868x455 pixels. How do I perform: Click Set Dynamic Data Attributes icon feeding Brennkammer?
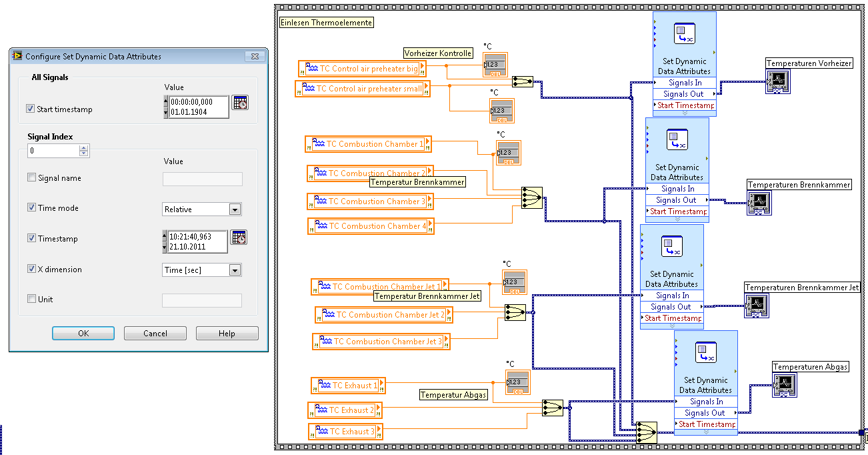pyautogui.click(x=677, y=140)
